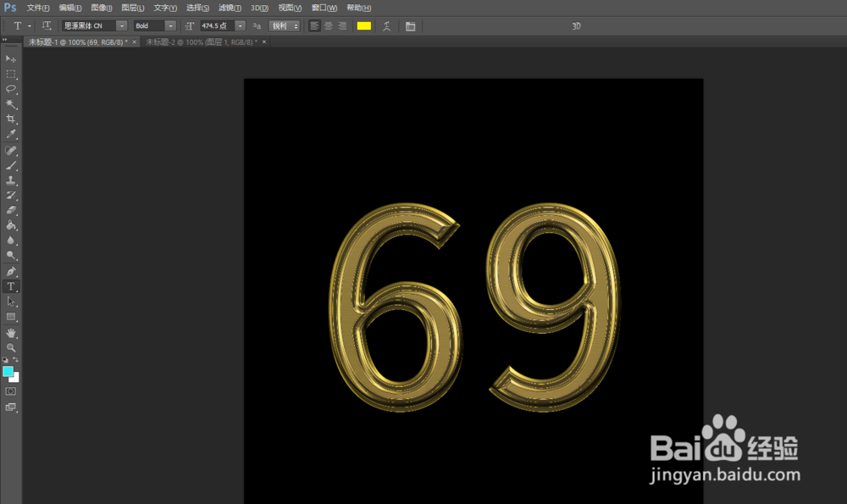Reset default foreground and background colors
847x504 pixels.
pyautogui.click(x=5, y=360)
